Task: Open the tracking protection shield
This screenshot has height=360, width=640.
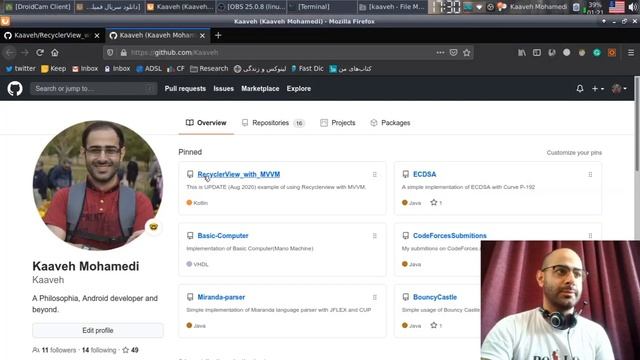Action: pos(110,52)
